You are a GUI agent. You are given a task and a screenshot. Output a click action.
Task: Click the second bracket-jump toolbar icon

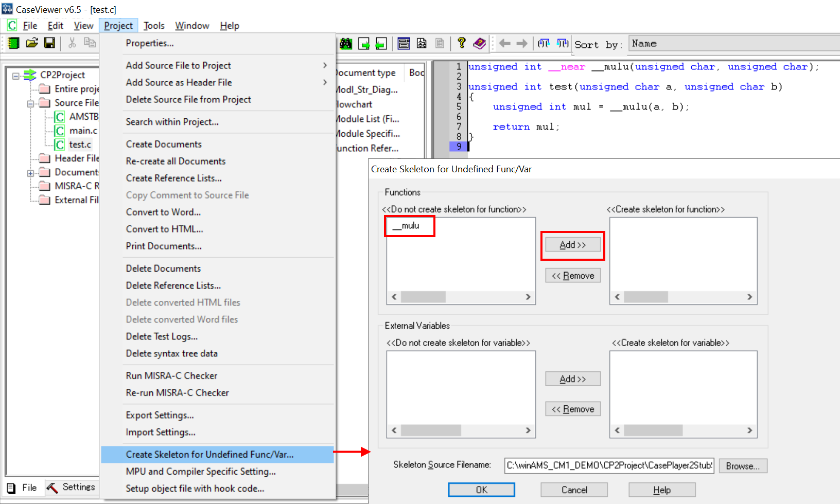pyautogui.click(x=563, y=44)
